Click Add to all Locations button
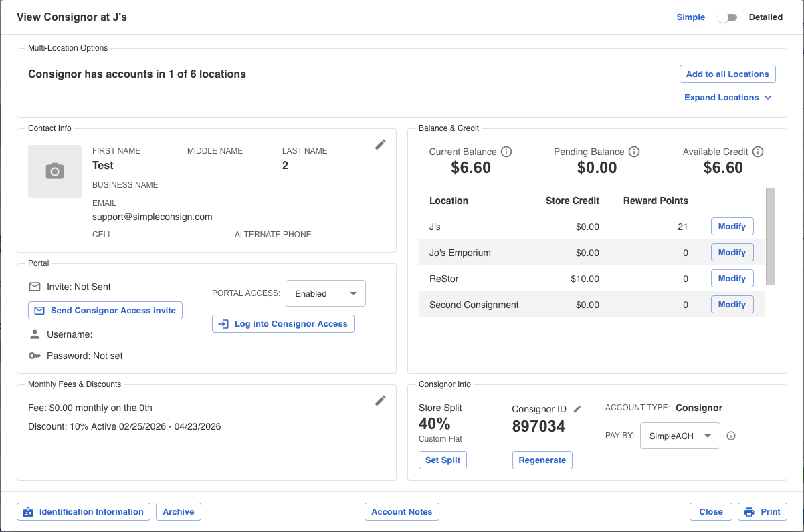 (728, 74)
